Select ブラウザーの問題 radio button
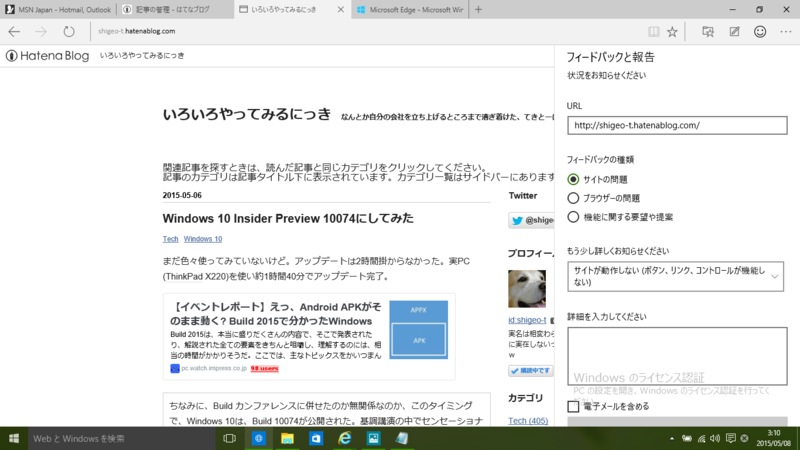 (x=573, y=198)
